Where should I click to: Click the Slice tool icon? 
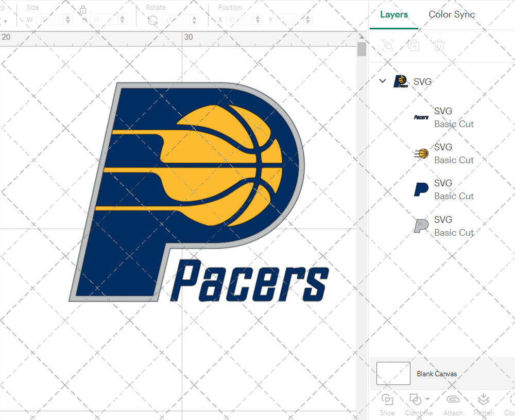pos(387,399)
